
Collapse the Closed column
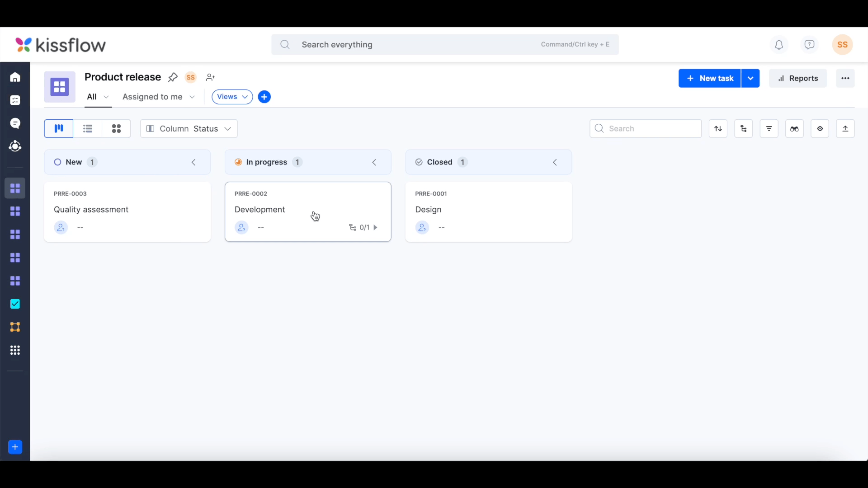tap(555, 162)
